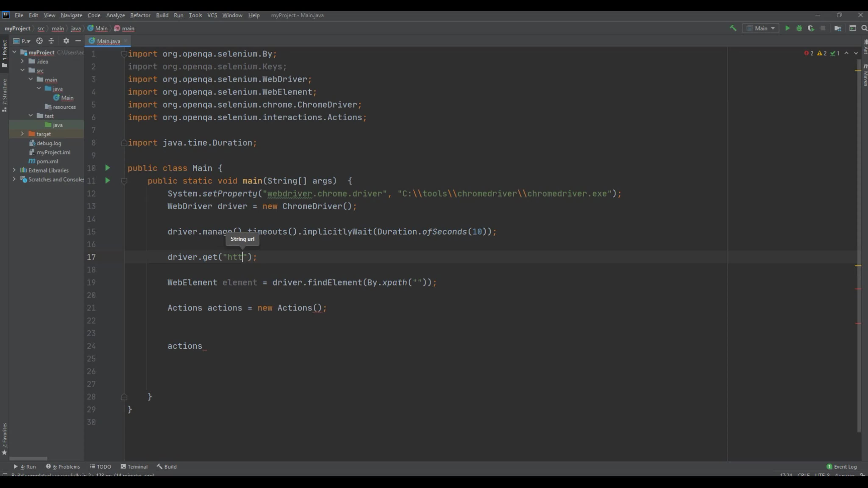Fold the main method on line 11
Screen dimensions: 868x488
124,181
